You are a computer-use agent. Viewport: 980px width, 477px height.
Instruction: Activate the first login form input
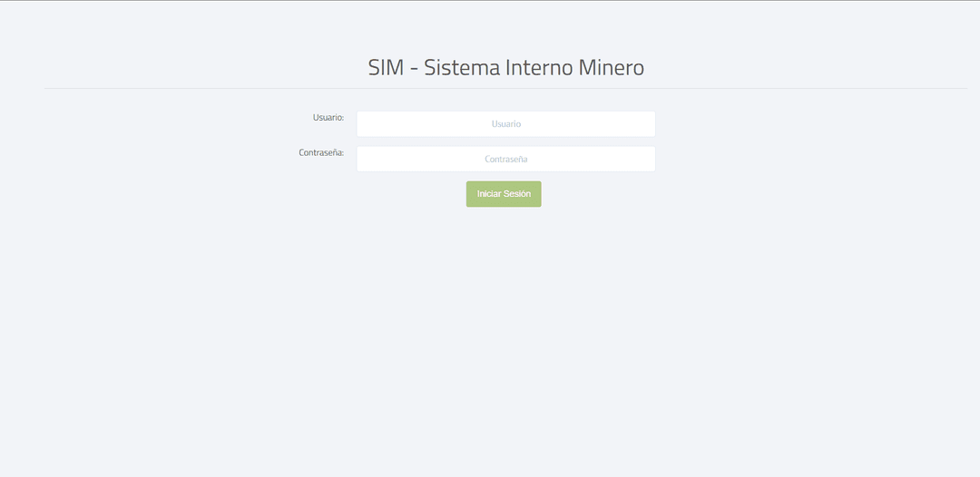click(x=505, y=124)
